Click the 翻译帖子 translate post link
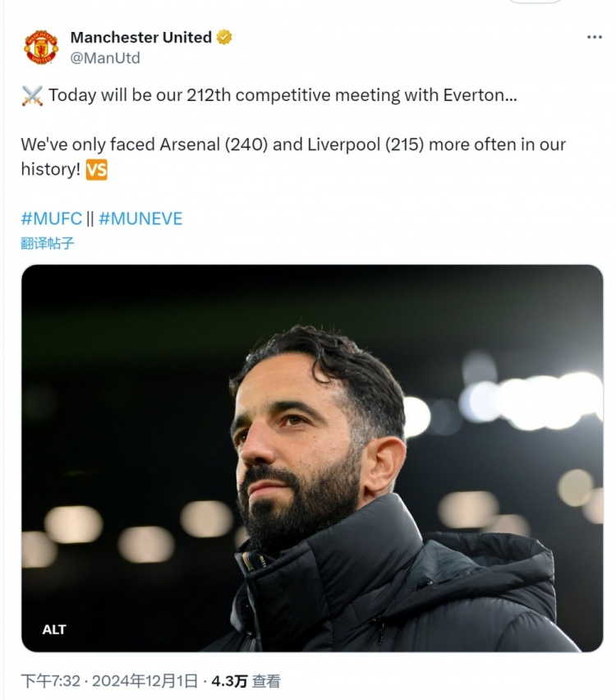This screenshot has height=700, width=616. [48, 243]
